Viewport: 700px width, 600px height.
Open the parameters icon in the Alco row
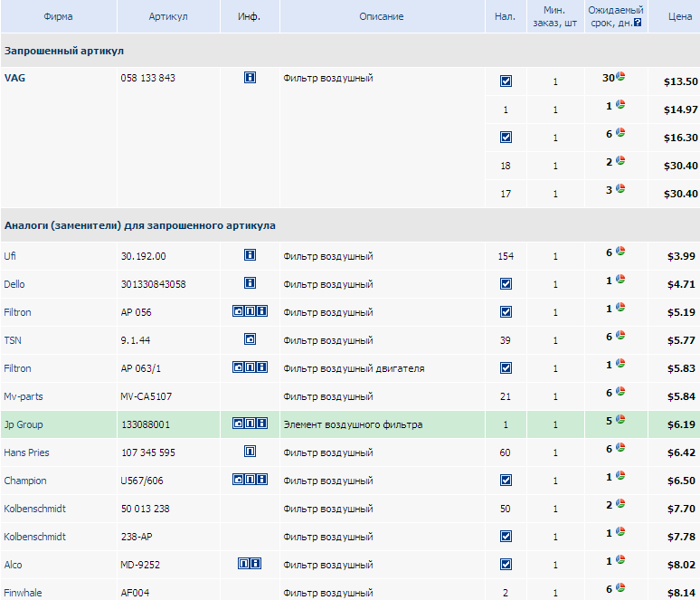(244, 564)
